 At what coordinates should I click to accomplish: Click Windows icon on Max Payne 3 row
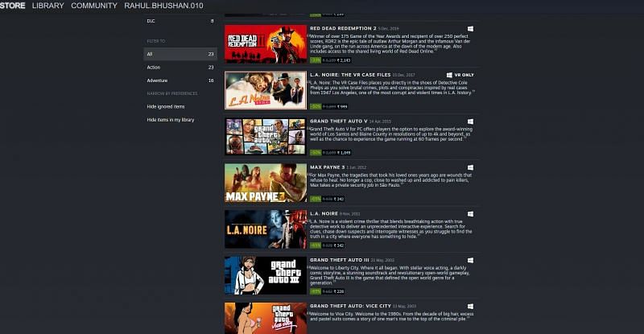click(470, 167)
